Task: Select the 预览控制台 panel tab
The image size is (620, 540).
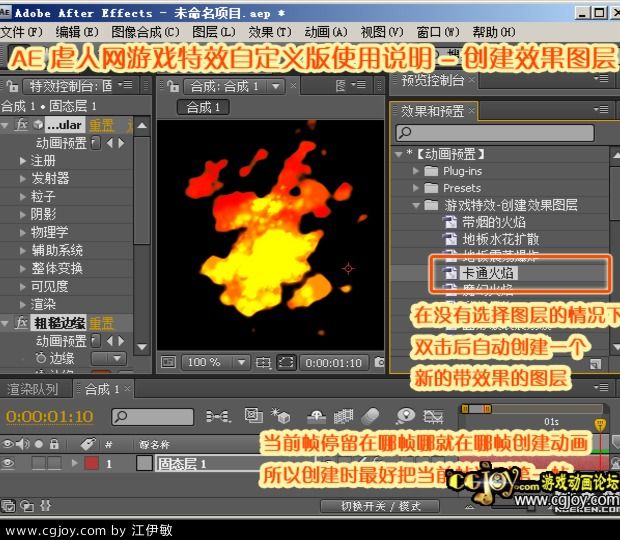Action: 433,81
